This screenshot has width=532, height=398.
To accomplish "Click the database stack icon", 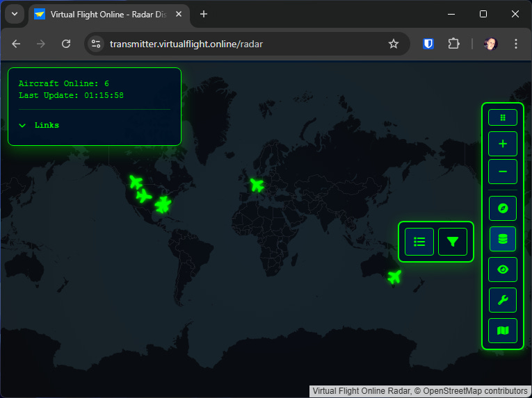I will coord(503,239).
